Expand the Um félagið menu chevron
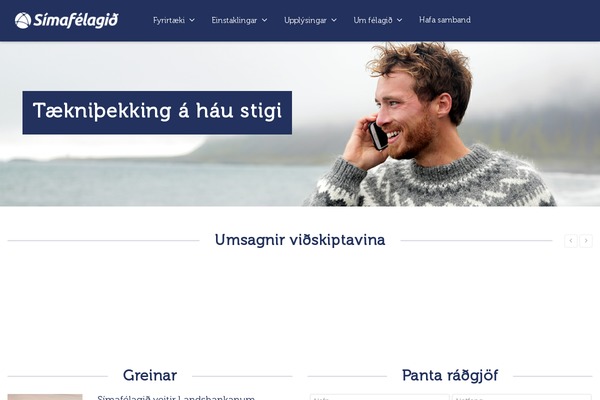Viewport: 600px width, 400px height. (399, 20)
